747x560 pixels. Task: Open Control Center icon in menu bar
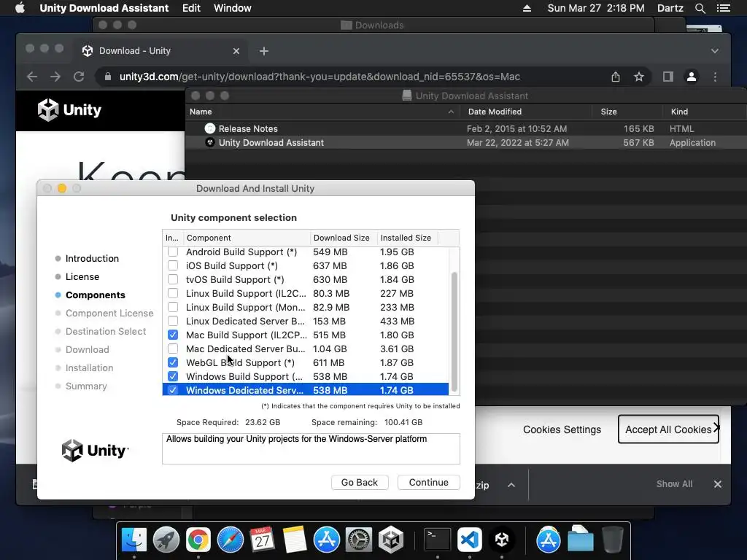[x=723, y=8]
